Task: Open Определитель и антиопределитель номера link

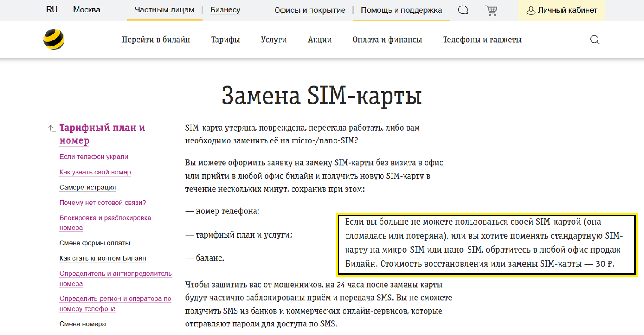Action: 115,279
